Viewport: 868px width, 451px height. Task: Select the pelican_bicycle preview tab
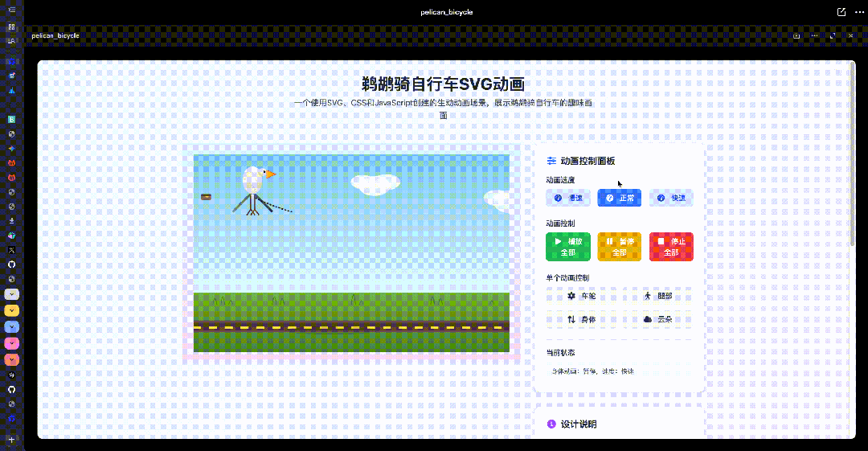click(55, 35)
